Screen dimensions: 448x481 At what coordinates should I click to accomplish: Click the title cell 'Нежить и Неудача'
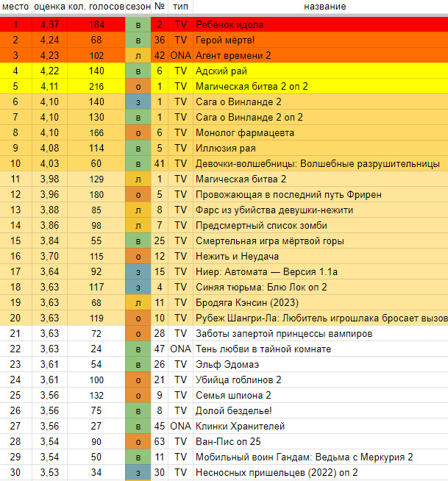(320, 256)
